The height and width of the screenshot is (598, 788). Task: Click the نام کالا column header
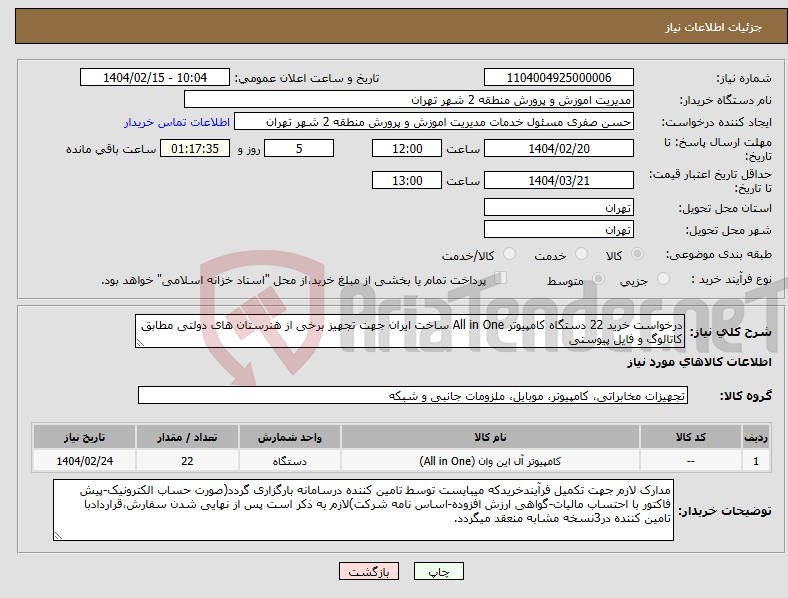tap(490, 437)
